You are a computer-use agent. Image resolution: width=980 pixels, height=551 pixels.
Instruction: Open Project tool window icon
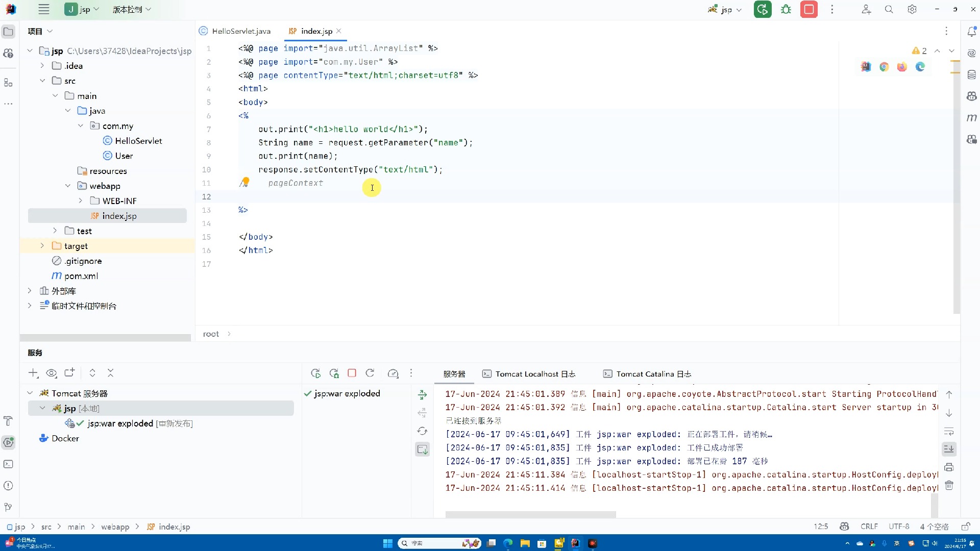click(8, 32)
